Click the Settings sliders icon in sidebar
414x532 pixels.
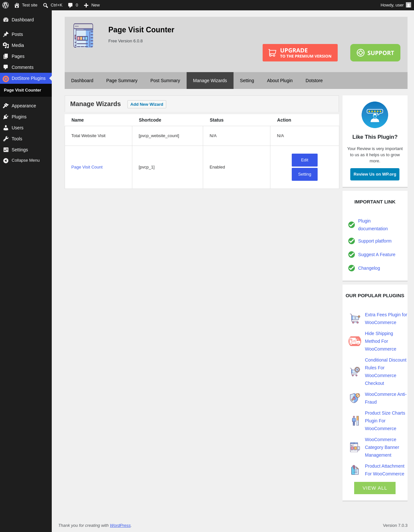click(x=6, y=150)
